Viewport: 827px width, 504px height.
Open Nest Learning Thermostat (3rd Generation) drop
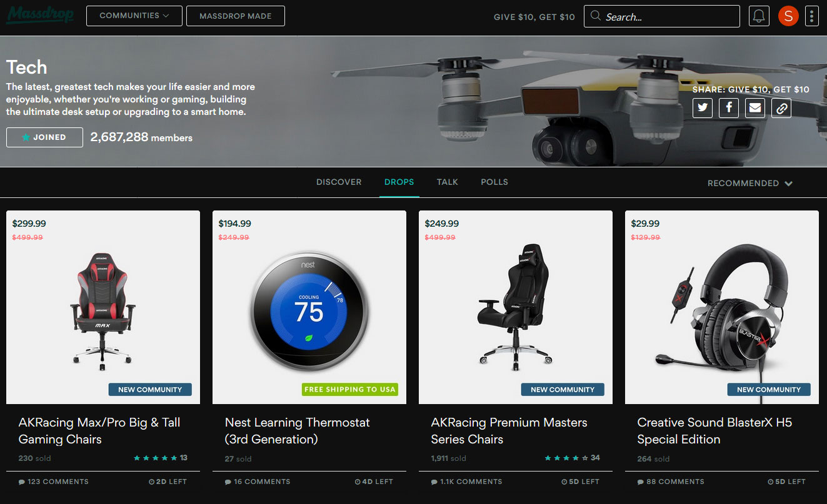coord(298,431)
